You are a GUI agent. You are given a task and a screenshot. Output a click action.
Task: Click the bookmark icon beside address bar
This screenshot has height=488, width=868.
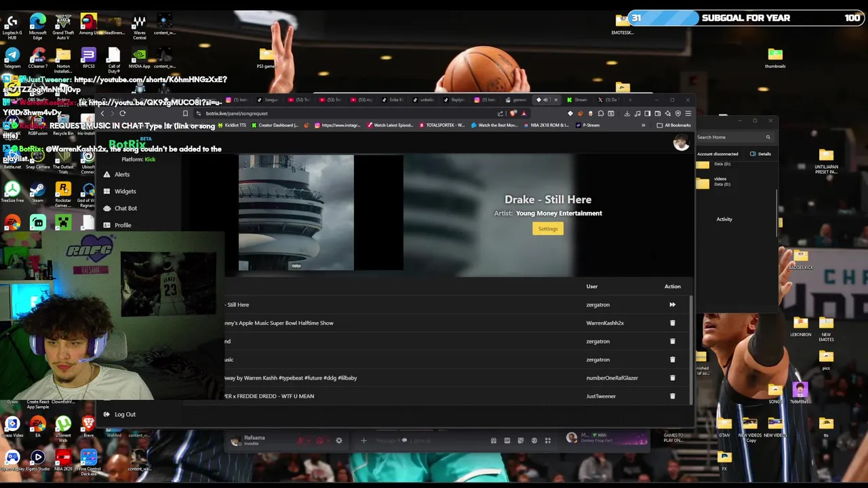185,113
